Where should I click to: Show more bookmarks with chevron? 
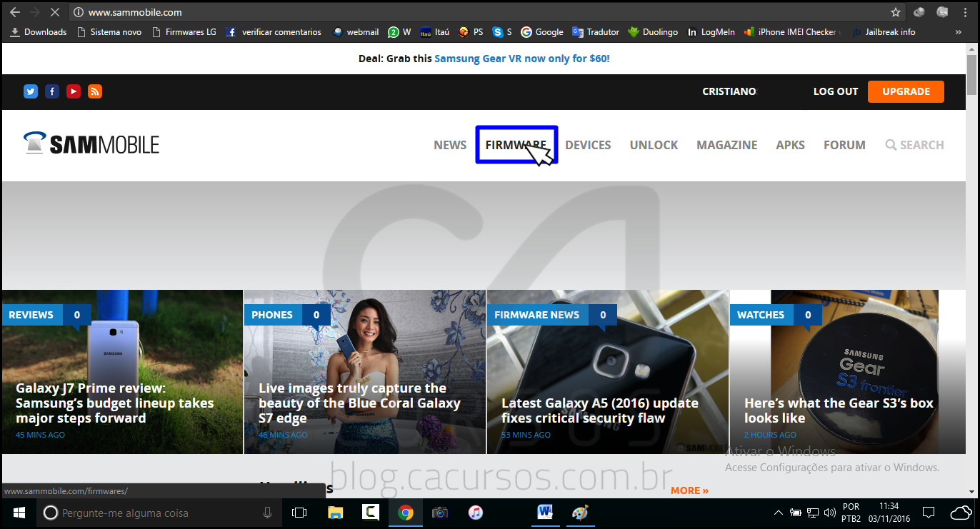point(958,32)
